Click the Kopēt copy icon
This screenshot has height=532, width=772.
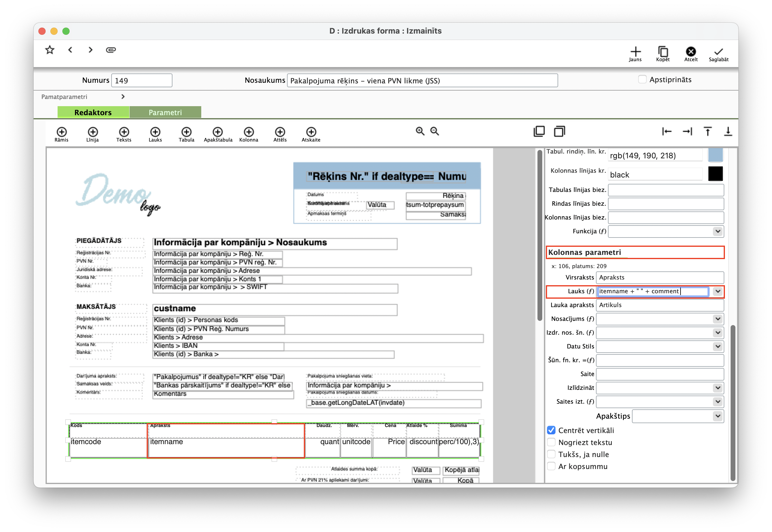tap(663, 54)
